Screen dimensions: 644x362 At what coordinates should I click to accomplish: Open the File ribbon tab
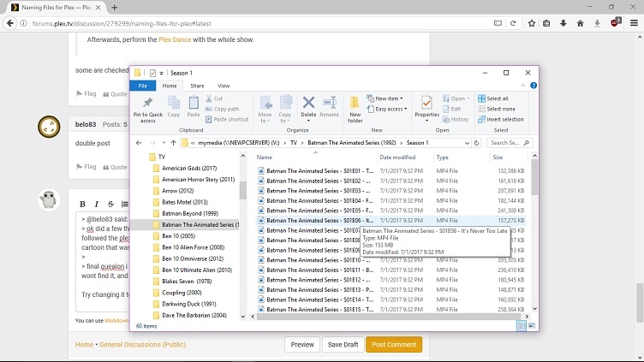142,86
